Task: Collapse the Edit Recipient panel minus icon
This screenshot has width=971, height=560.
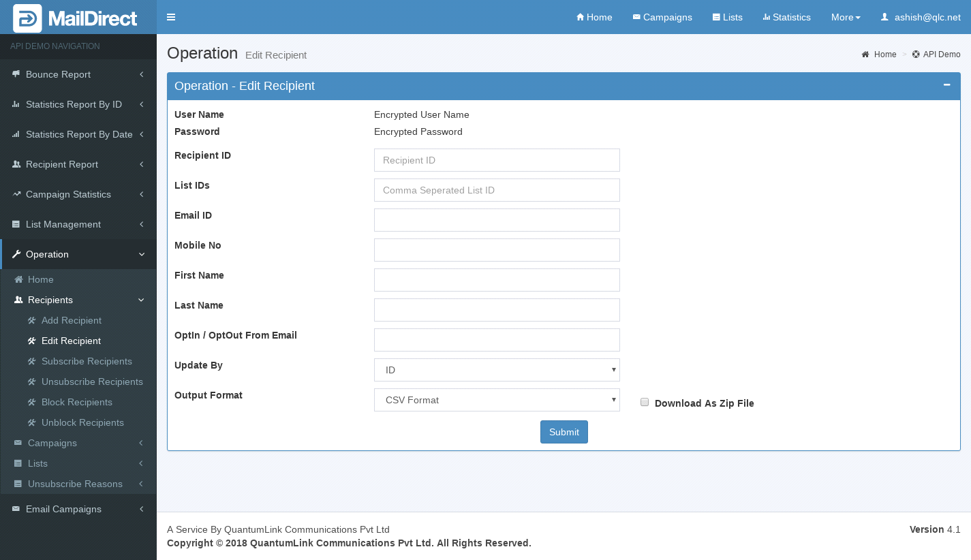Action: 946,85
